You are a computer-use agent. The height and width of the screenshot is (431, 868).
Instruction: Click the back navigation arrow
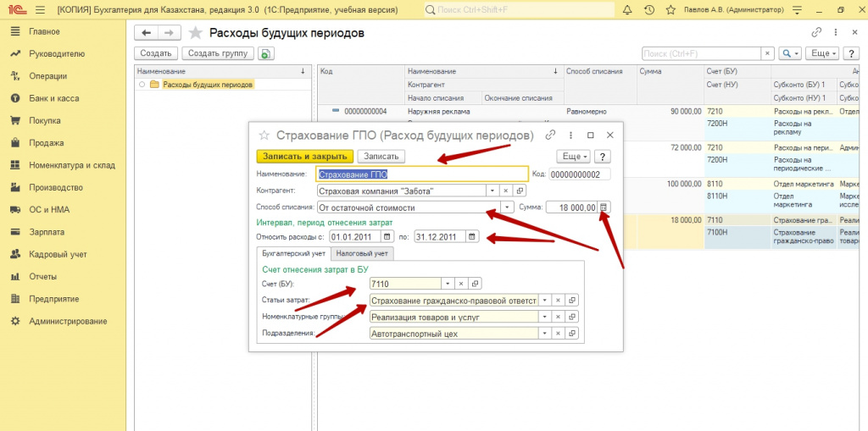[147, 32]
